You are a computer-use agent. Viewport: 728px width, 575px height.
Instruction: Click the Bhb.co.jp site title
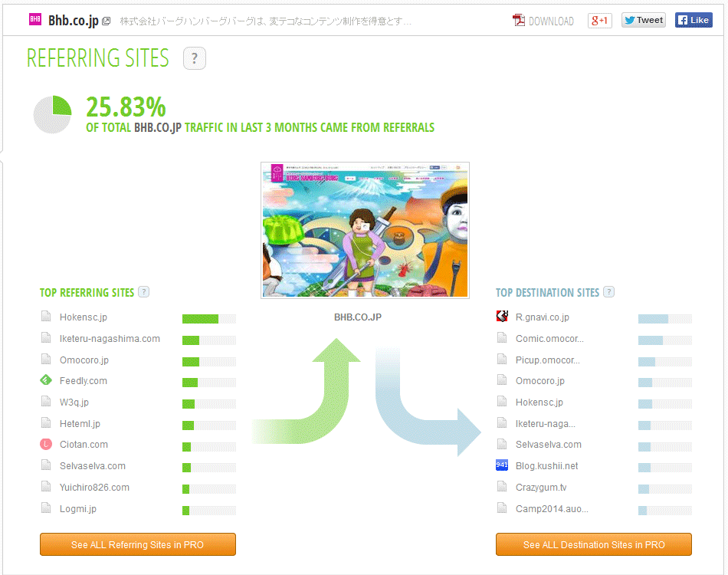point(74,21)
